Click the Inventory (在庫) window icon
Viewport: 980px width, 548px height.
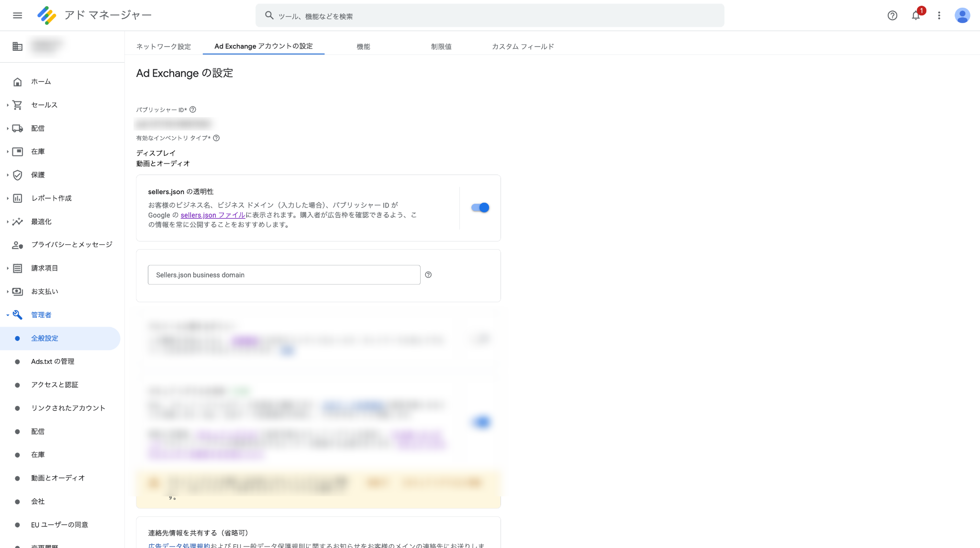tap(17, 152)
